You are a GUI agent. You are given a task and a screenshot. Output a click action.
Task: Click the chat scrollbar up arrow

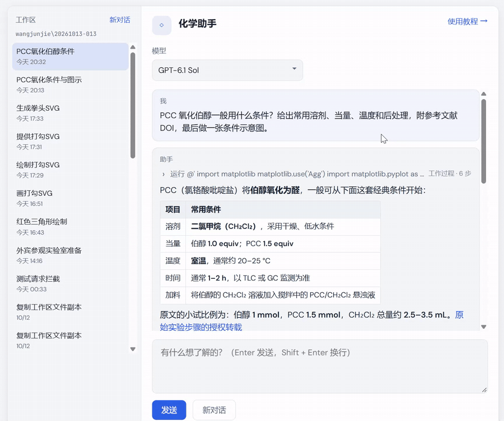click(x=483, y=94)
